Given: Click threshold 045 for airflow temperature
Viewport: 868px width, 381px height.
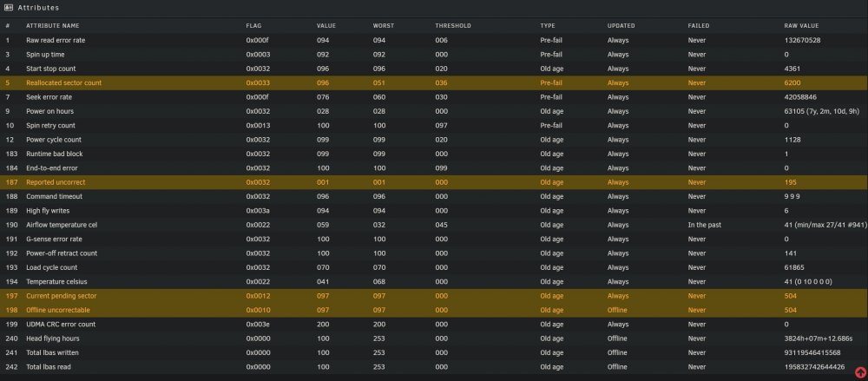Looking at the screenshot, I should click(x=441, y=225).
